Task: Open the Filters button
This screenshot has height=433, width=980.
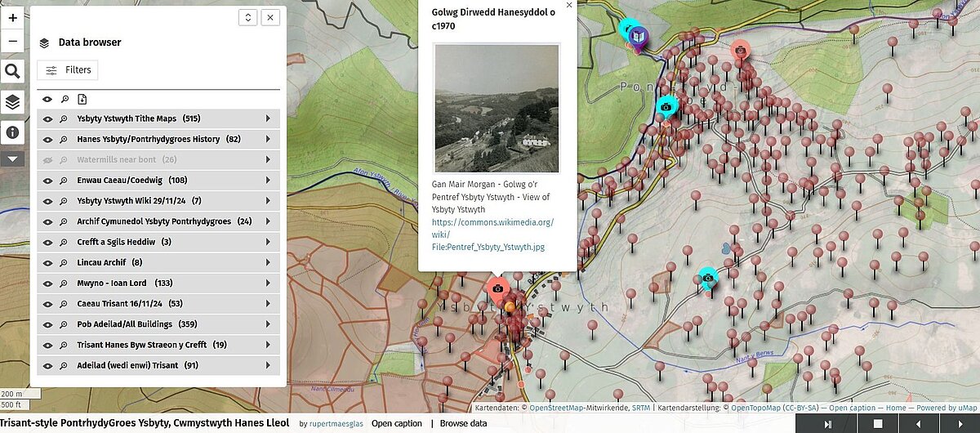Action: 68,70
